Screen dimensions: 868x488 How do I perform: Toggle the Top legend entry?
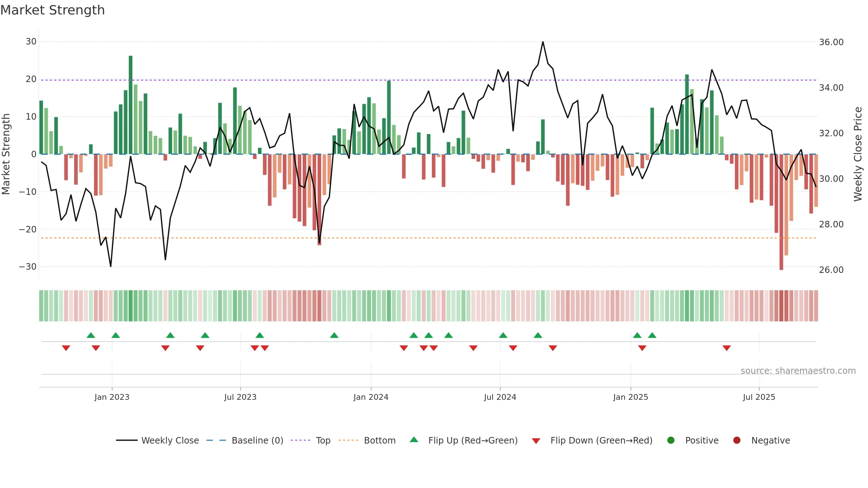tap(310, 440)
